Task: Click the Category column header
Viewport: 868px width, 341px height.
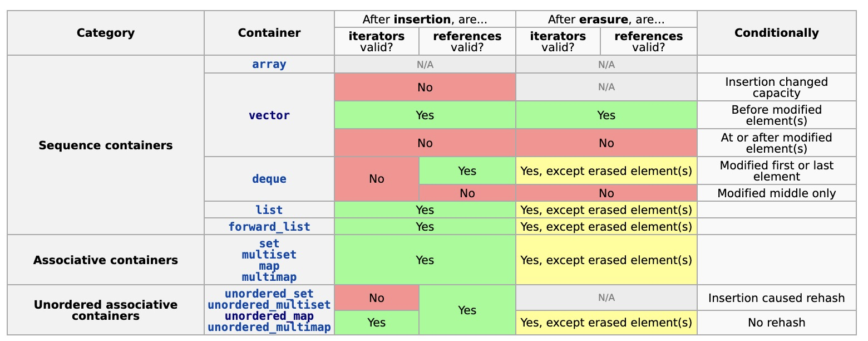Action: tap(106, 33)
